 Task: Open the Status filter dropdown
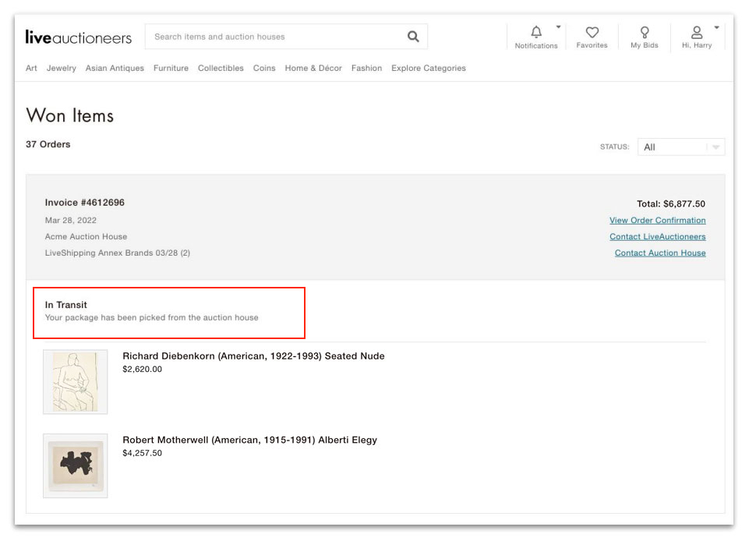point(680,147)
